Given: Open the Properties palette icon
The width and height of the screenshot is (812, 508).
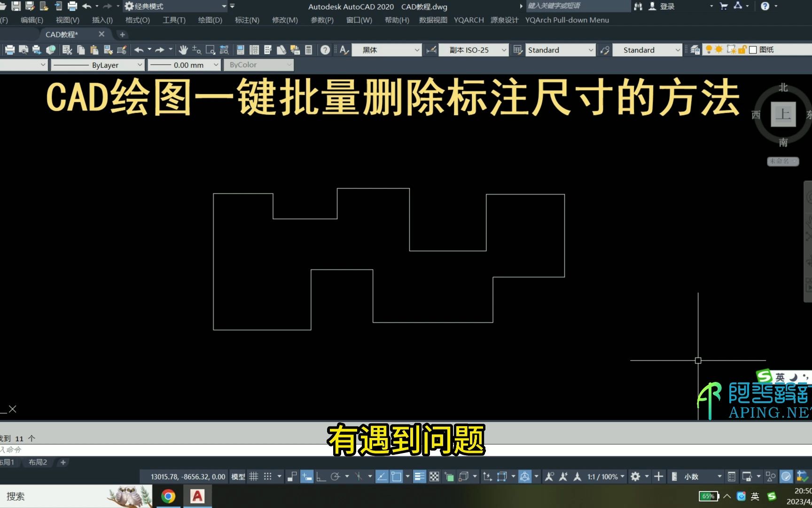Looking at the screenshot, I should coord(240,50).
